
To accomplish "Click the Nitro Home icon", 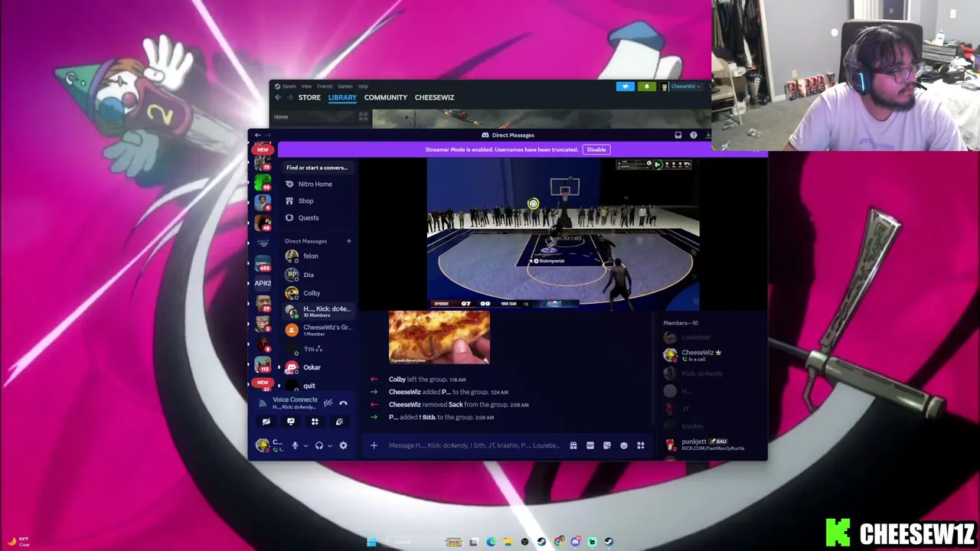I will (289, 184).
